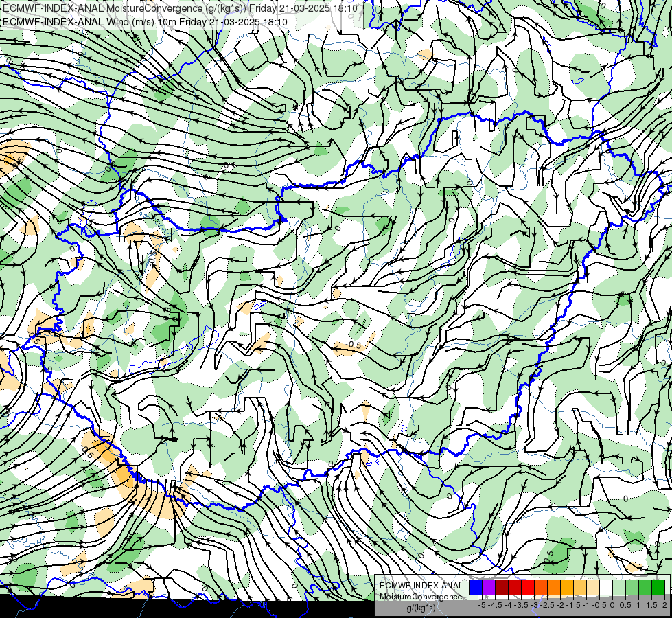Click 'ECMWF-INDEX-ANAL' text in the legend box
Image resolution: width=672 pixels, height=618 pixels.
[x=421, y=586]
